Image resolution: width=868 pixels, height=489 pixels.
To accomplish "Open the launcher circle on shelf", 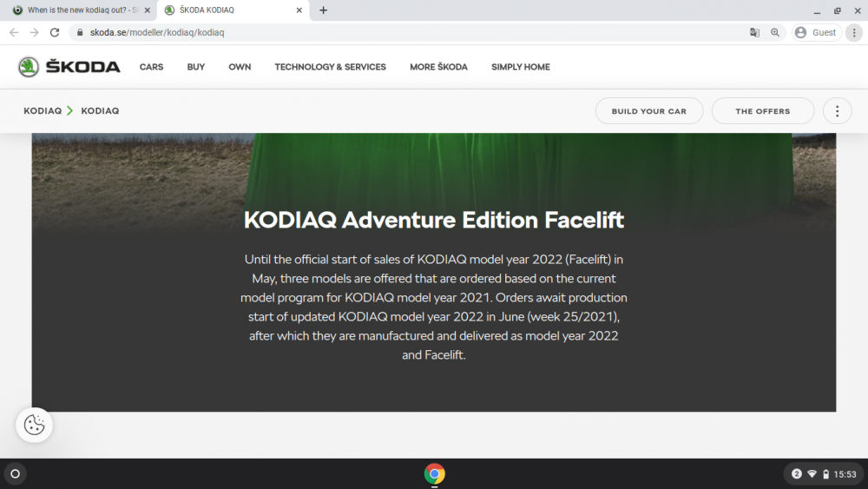I will [15, 474].
